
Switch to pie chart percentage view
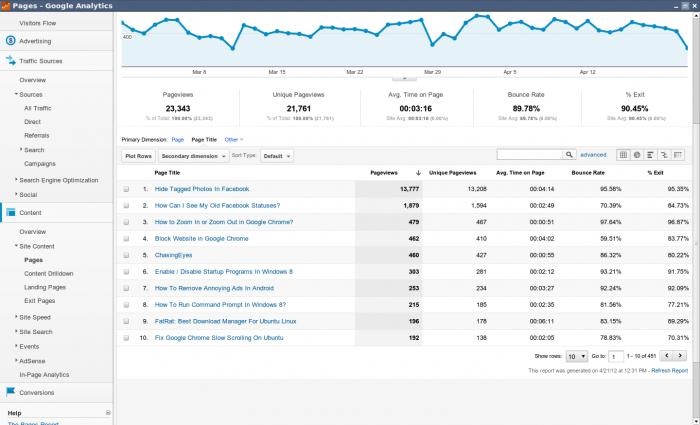click(x=637, y=155)
